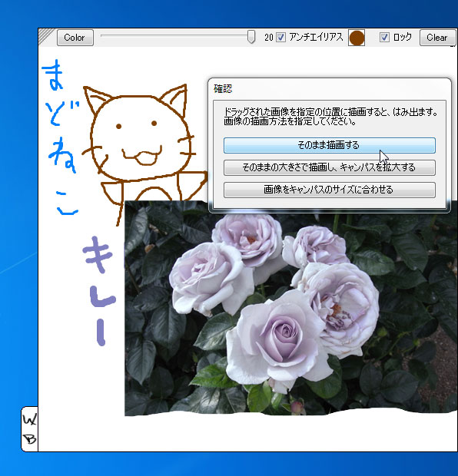Toggle the アンチエイリアス checkbox

point(280,38)
